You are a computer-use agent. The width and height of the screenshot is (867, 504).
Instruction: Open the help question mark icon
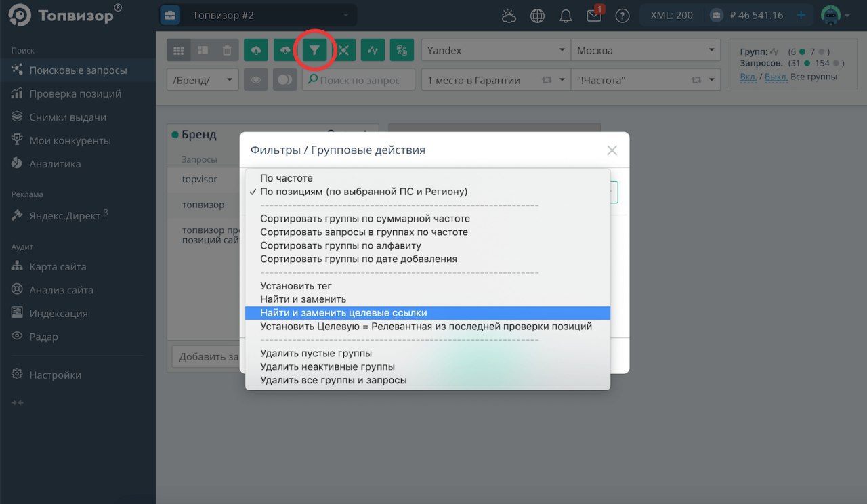[622, 16]
